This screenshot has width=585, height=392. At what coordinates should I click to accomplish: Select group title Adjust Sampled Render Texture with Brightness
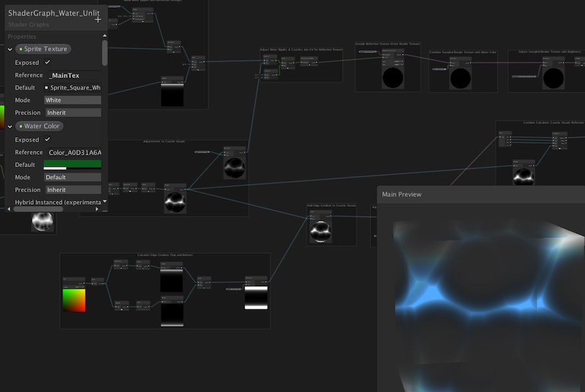coord(550,52)
